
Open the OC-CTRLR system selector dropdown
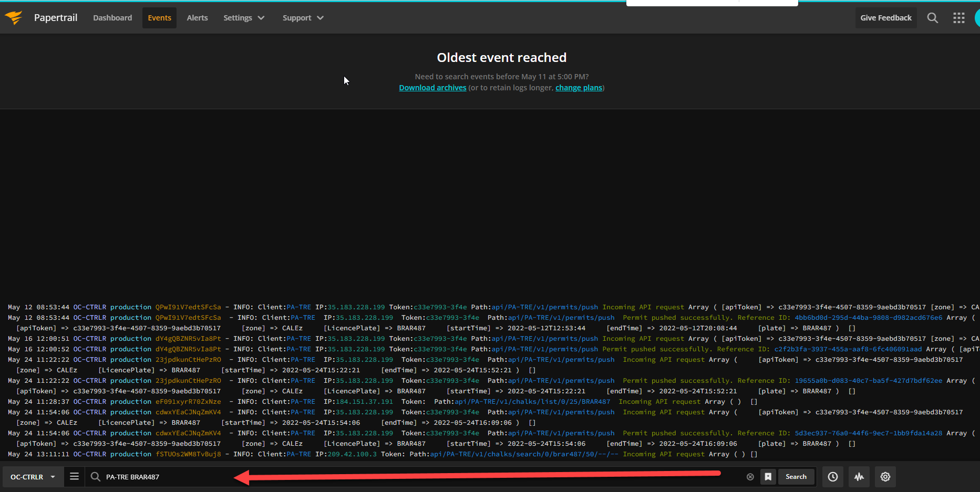33,477
